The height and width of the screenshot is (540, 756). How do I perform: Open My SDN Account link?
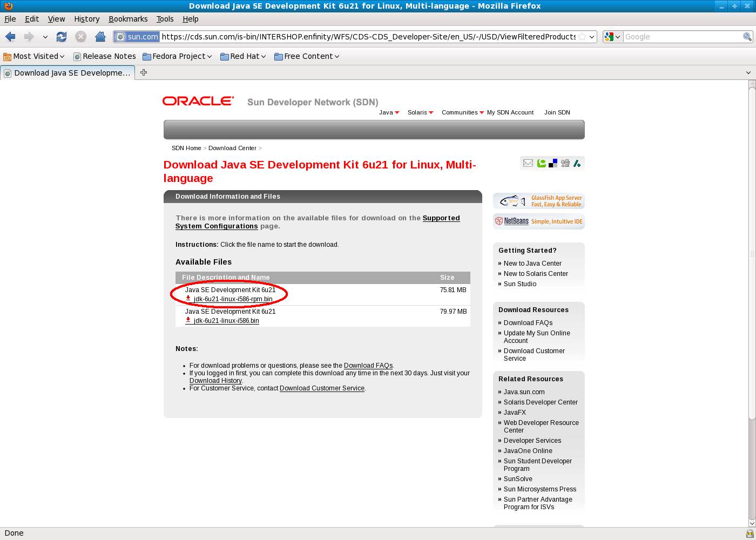(510, 112)
